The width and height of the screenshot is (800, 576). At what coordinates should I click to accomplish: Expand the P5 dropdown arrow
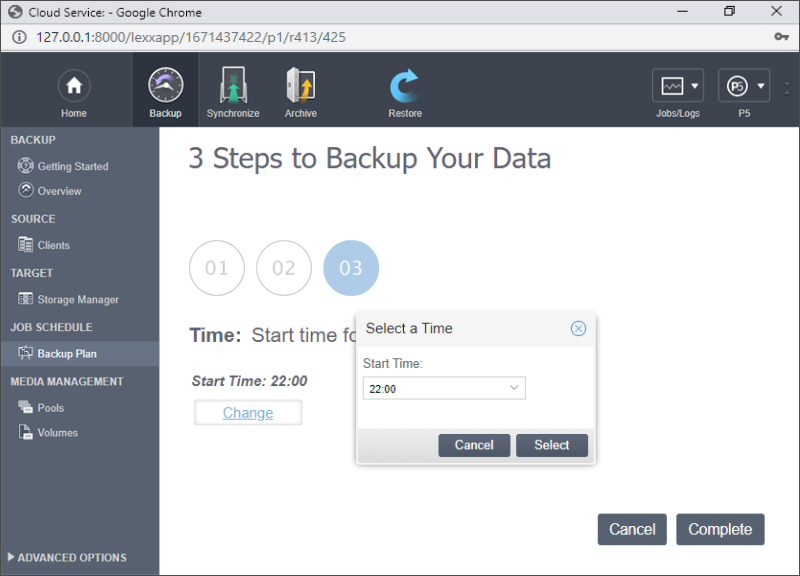tap(761, 86)
